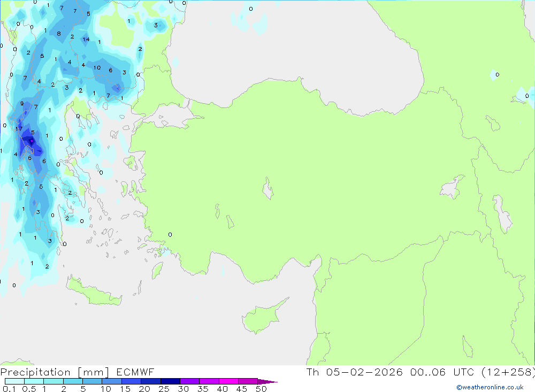Select the 25–30 mm navy legend swatch
This screenshot has height=392, width=535.
click(170, 381)
